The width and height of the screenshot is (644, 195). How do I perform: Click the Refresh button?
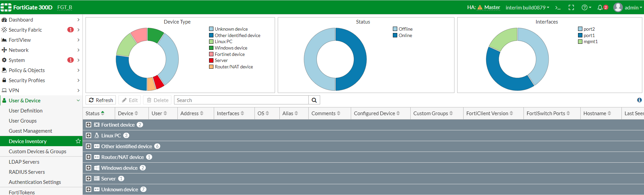click(x=101, y=100)
